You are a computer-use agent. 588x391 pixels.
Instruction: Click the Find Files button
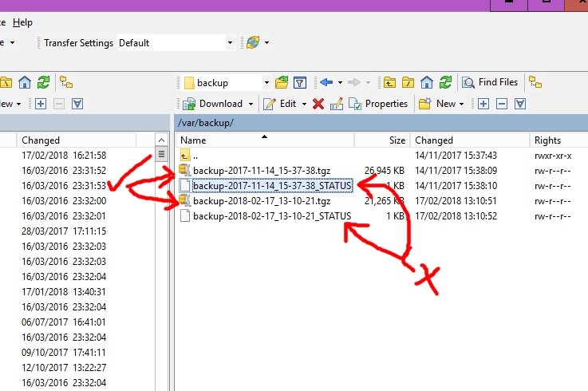tap(490, 82)
